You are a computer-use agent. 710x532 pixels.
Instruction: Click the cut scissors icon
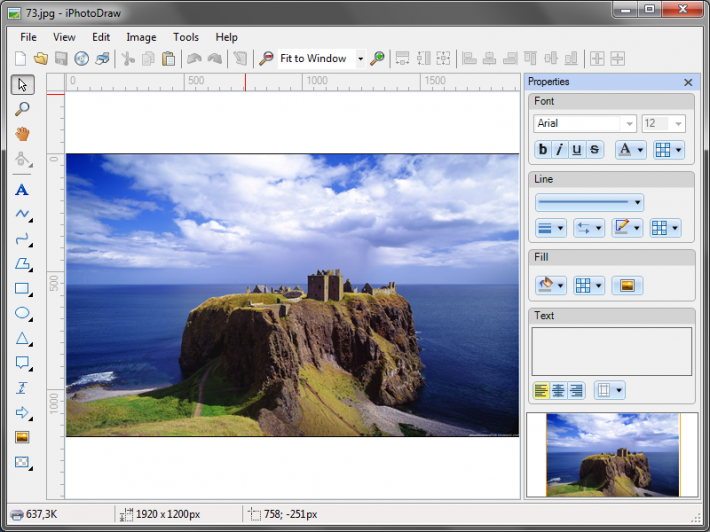pos(128,58)
